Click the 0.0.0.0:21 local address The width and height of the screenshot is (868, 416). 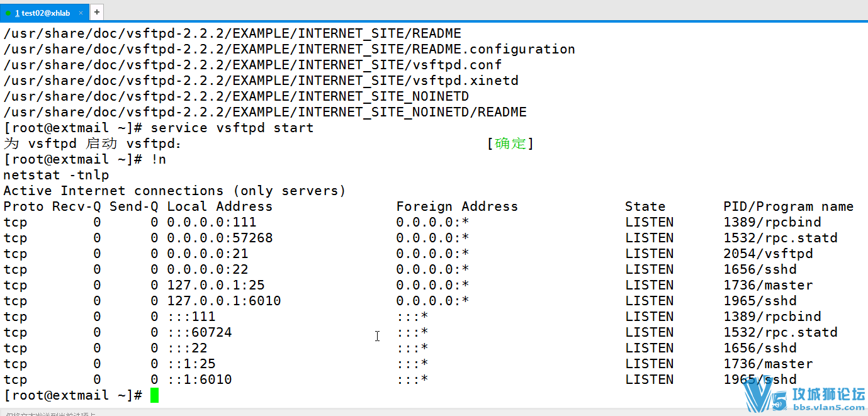click(207, 254)
